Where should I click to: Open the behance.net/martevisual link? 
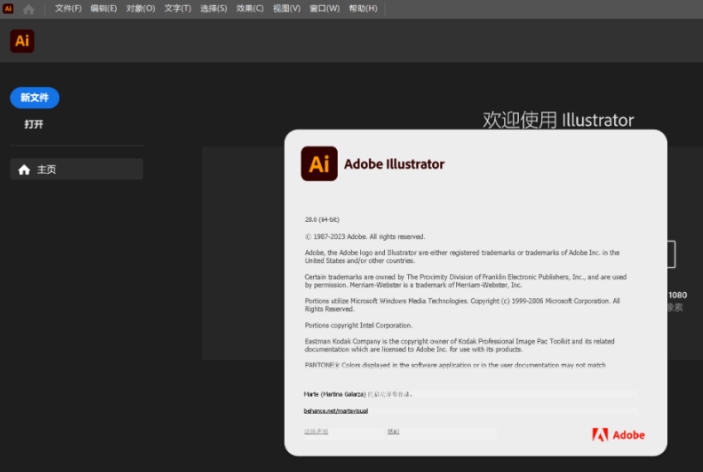(x=336, y=411)
